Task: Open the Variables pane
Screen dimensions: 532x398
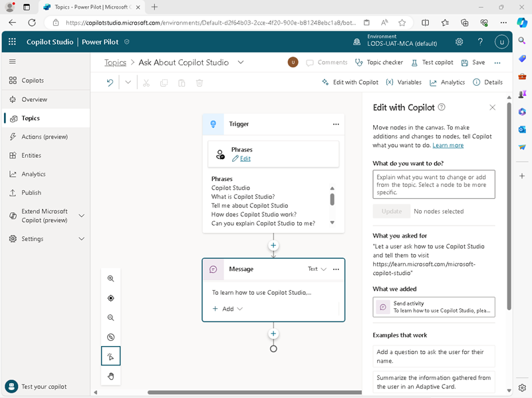Action: (404, 82)
